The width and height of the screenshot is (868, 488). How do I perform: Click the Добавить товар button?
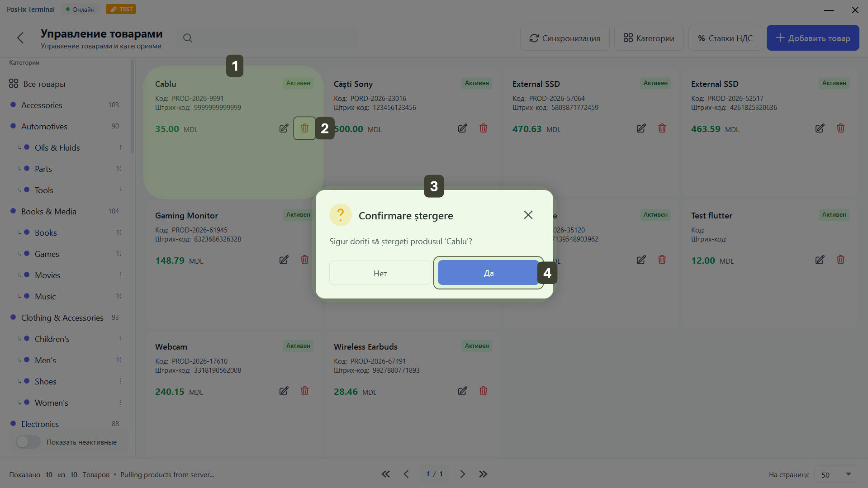click(x=812, y=38)
